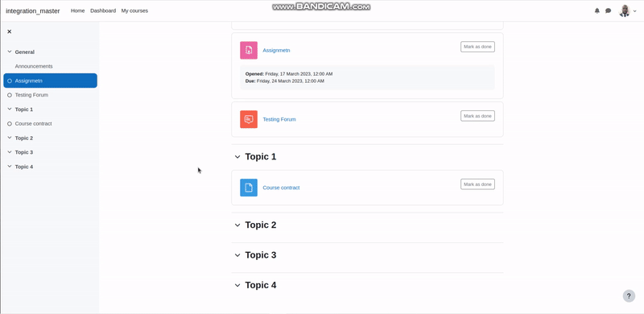
Task: Open the notifications bell icon
Action: click(597, 10)
